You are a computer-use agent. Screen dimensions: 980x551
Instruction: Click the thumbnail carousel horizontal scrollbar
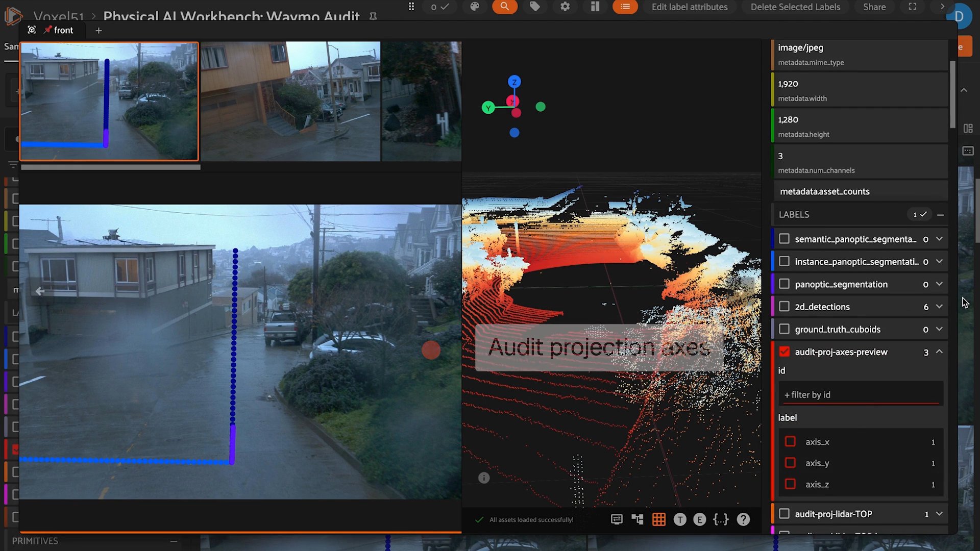tap(110, 167)
